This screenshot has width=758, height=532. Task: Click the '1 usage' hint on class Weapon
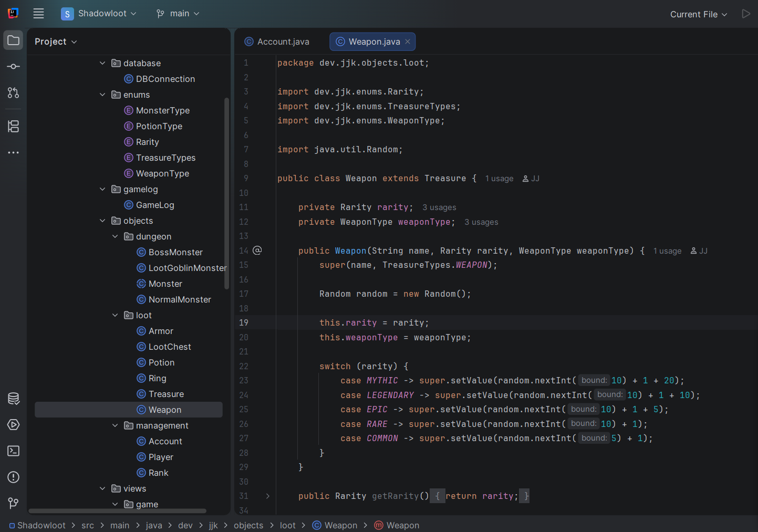(x=499, y=179)
